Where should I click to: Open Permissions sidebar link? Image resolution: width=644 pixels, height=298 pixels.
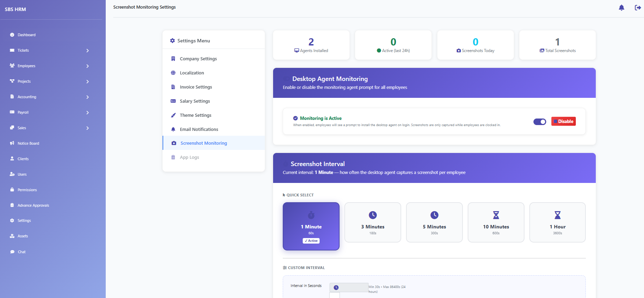pos(27,190)
